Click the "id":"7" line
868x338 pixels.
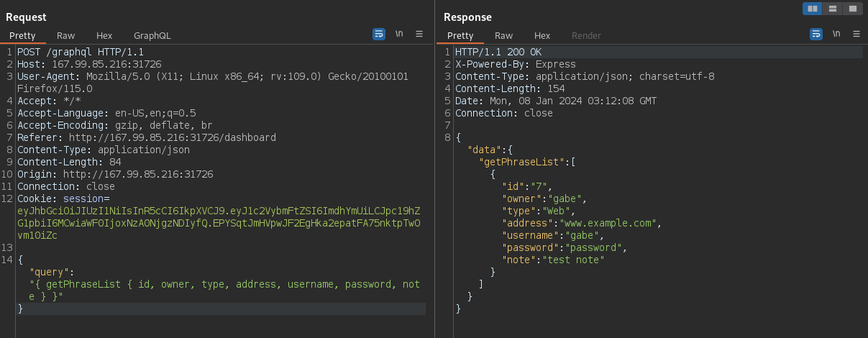click(527, 186)
